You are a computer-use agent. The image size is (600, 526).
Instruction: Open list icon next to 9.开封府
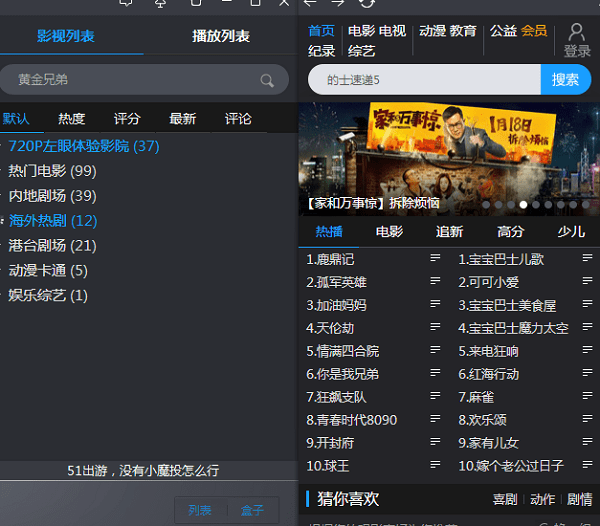coord(435,442)
